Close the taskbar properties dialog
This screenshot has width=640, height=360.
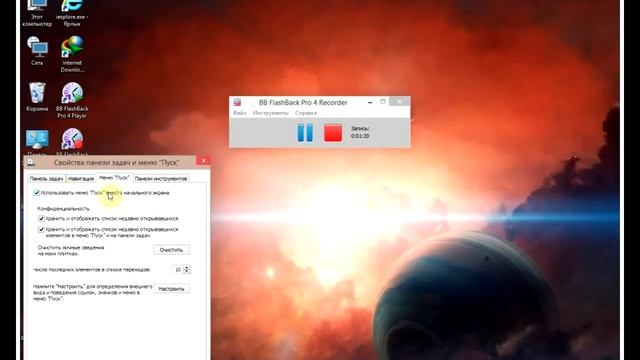[x=204, y=160]
